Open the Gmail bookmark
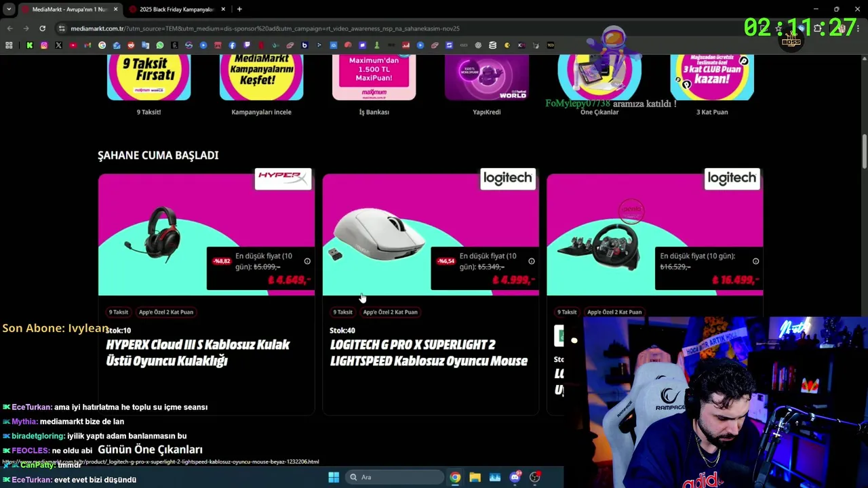Screen dimensions: 868x488 (87, 45)
